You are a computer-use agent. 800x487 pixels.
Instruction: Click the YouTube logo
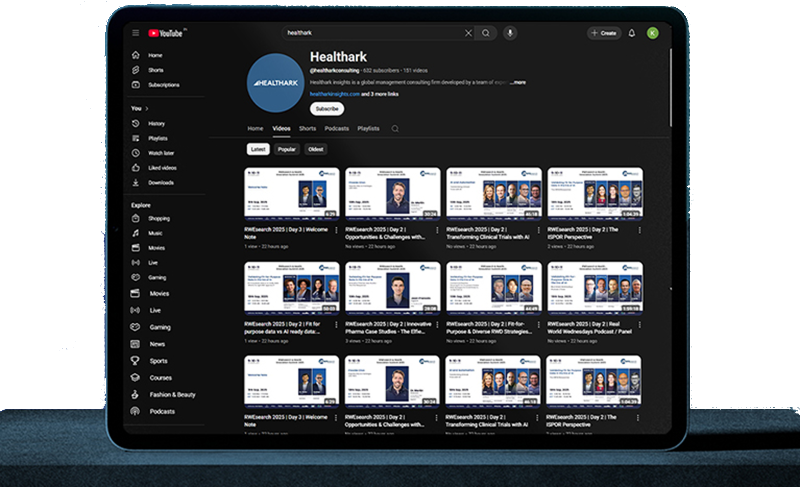pyautogui.click(x=166, y=33)
